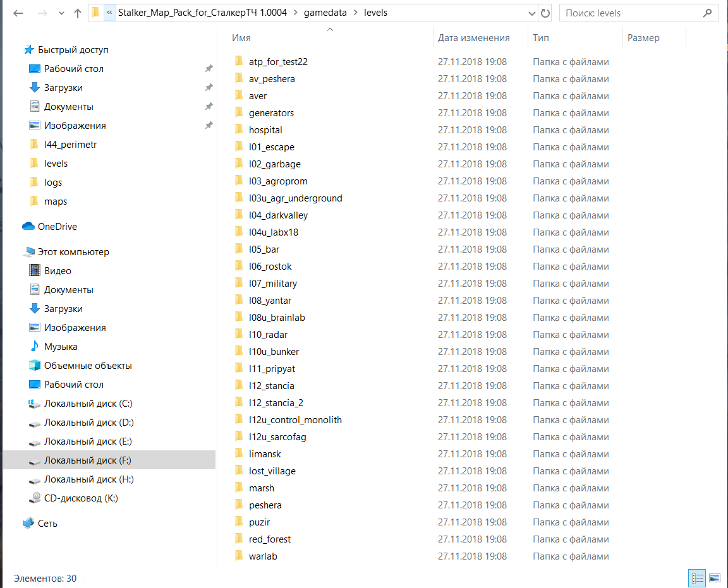
Task: Select Stalker_Map_Pack_for_СталкерТЧ 1.0004 breadcrumb
Action: point(202,13)
